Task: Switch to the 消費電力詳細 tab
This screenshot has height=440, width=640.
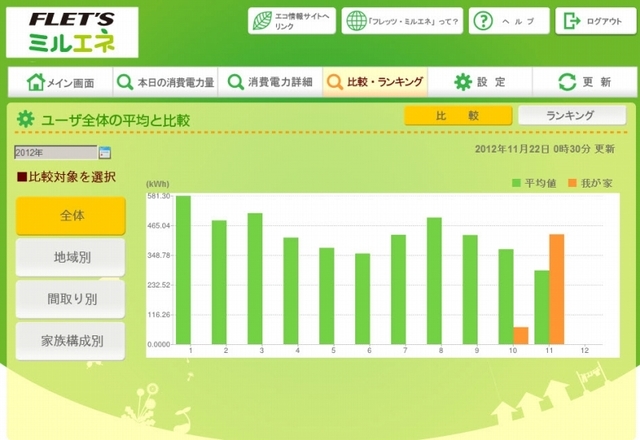Action: click(x=268, y=82)
